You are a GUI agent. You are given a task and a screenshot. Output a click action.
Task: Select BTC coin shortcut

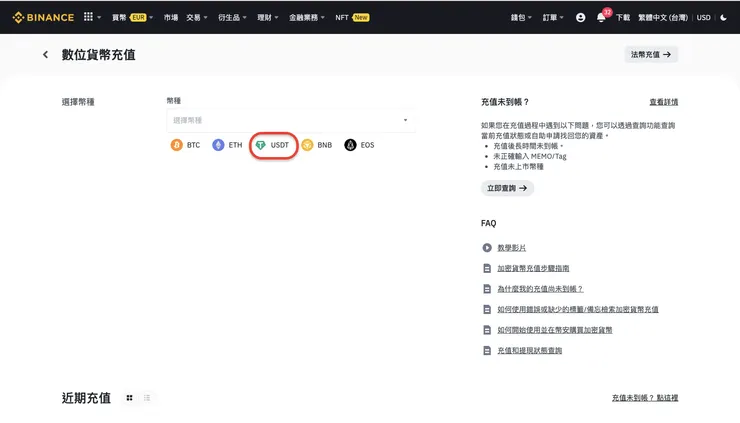[185, 145]
